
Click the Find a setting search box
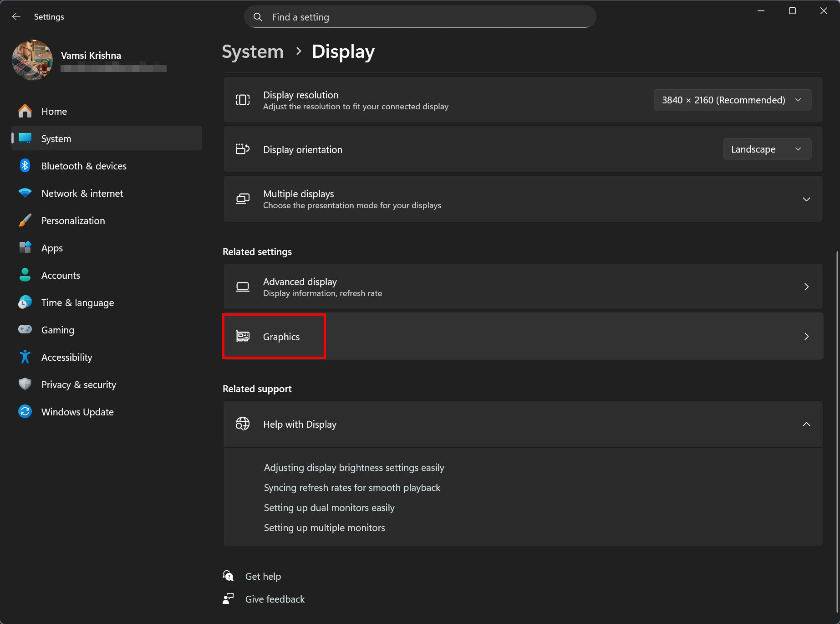[420, 17]
